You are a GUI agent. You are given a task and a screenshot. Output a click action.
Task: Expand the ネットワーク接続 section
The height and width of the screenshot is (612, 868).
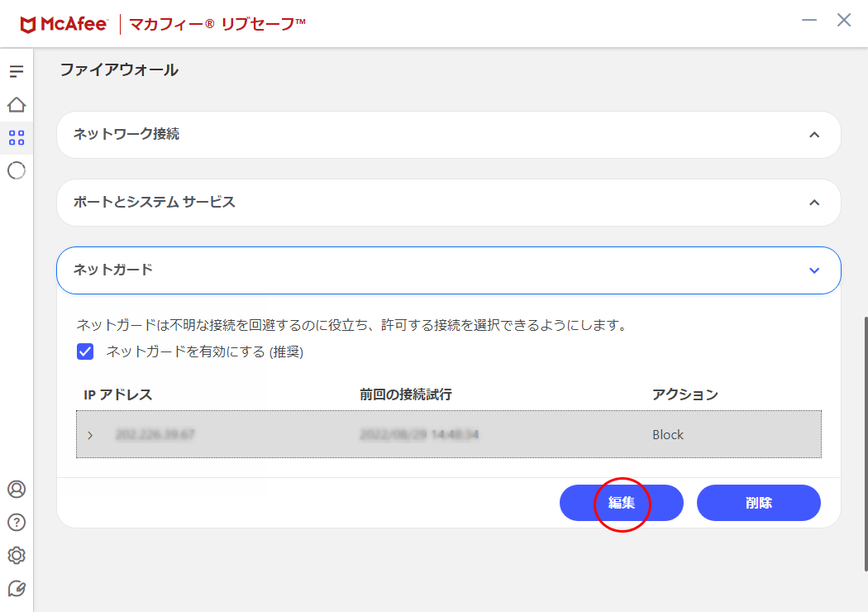[x=814, y=135]
